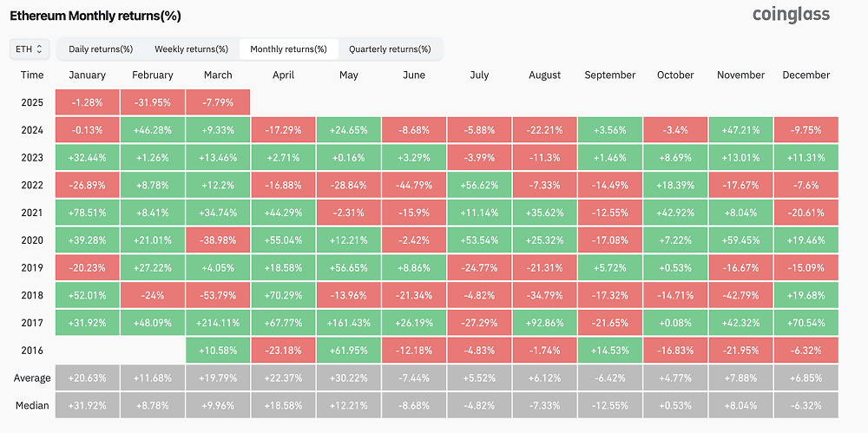Click the 2018 March -53.79% cell
This screenshot has height=433, width=868.
click(x=218, y=297)
